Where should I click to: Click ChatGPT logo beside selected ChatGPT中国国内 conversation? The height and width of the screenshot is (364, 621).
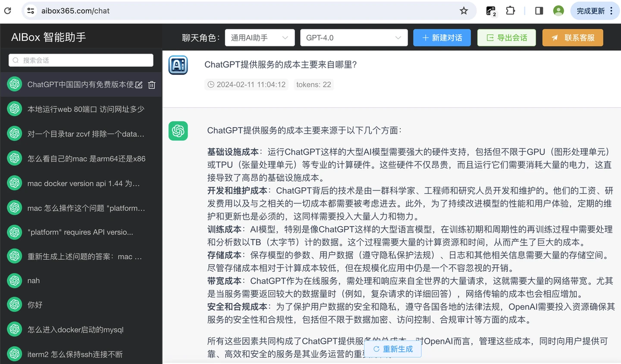15,84
